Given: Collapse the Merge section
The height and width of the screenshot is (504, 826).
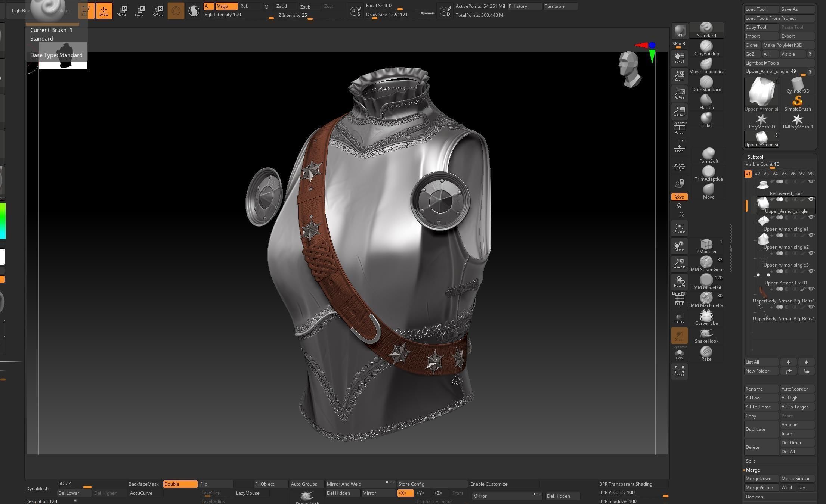Looking at the screenshot, I should coord(753,470).
